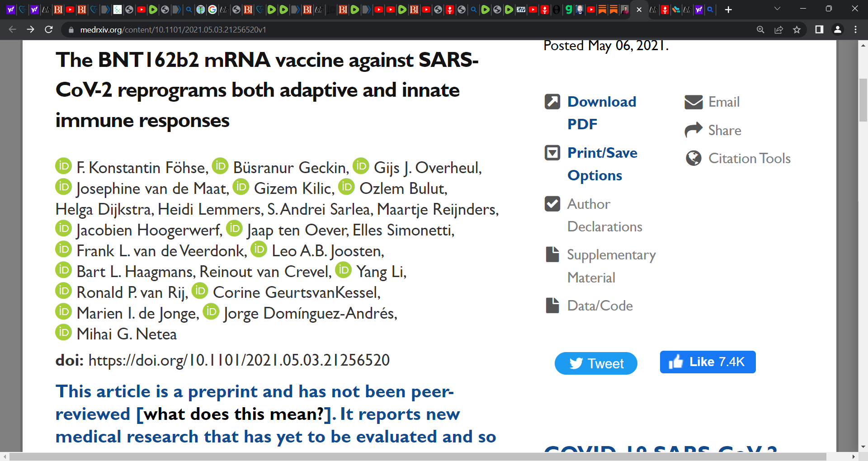Click the Download PDF arrow icon
The image size is (868, 461).
point(552,102)
